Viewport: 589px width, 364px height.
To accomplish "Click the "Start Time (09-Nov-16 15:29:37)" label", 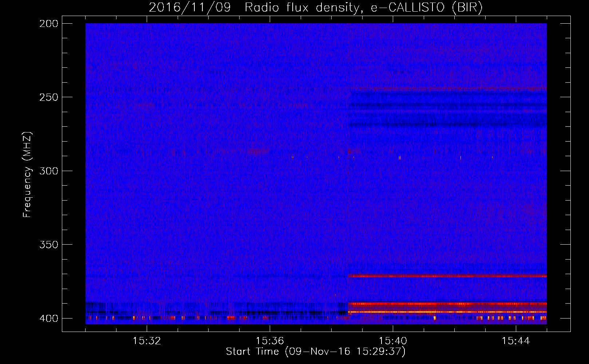I will [x=316, y=352].
